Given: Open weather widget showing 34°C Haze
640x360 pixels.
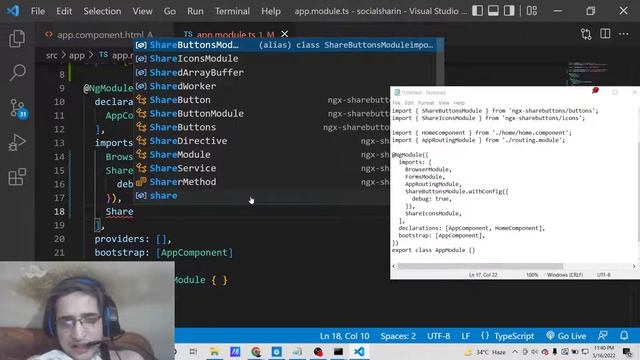Looking at the screenshot, I should click(485, 352).
